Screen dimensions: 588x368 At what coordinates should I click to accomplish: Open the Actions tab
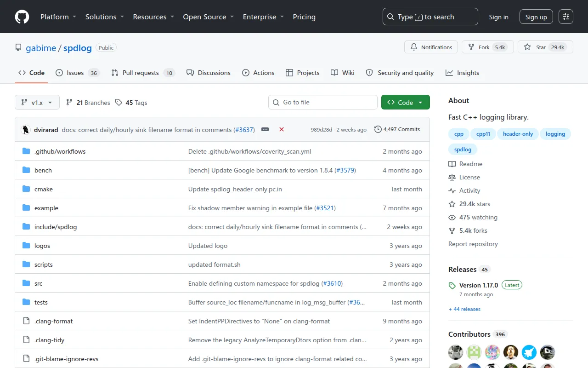point(258,73)
